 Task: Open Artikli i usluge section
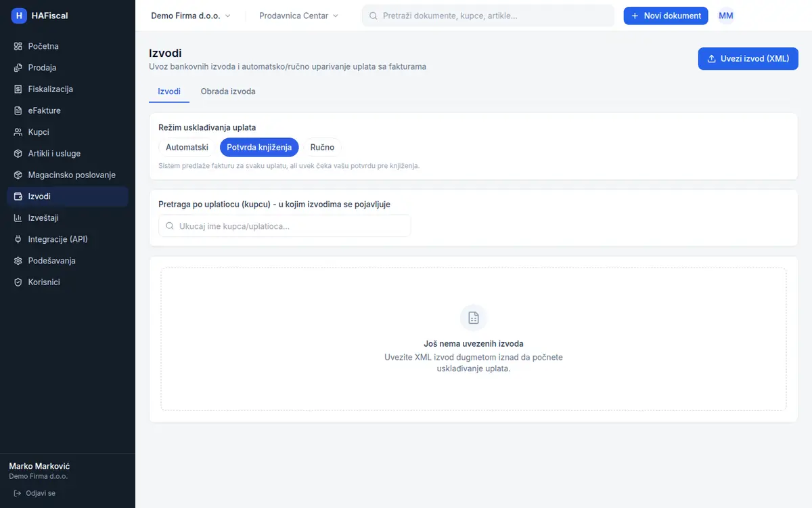(68, 154)
